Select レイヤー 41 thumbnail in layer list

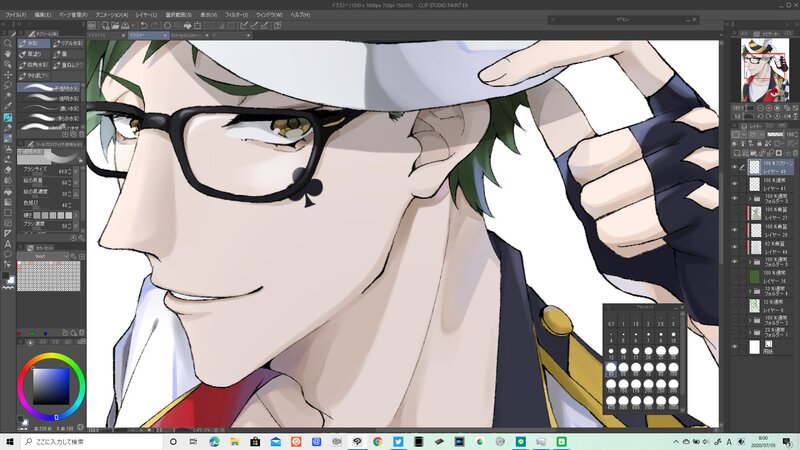(x=755, y=184)
